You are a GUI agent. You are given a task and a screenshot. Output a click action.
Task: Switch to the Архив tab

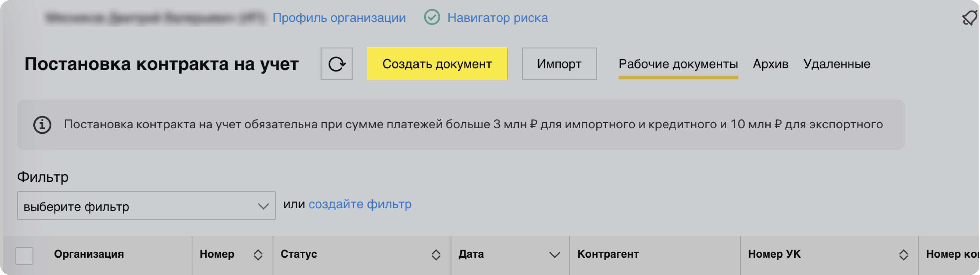click(x=770, y=64)
